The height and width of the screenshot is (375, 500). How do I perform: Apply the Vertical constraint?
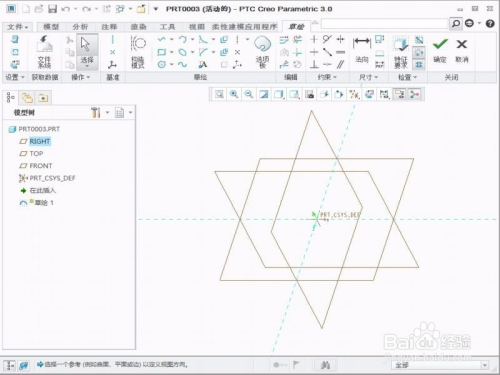314,40
